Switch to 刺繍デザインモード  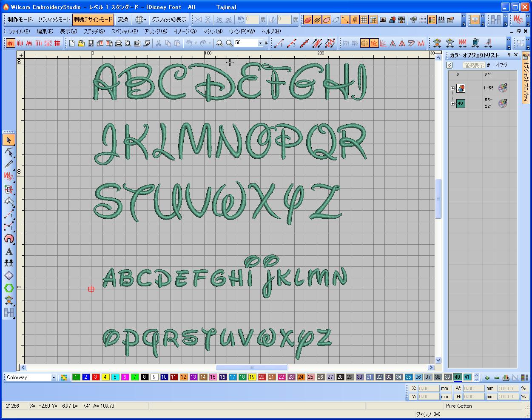pos(93,20)
